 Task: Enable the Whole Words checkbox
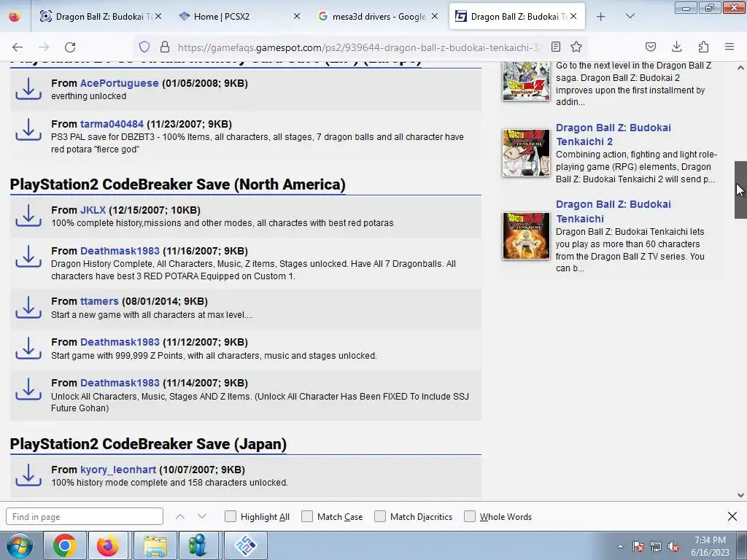pyautogui.click(x=470, y=516)
